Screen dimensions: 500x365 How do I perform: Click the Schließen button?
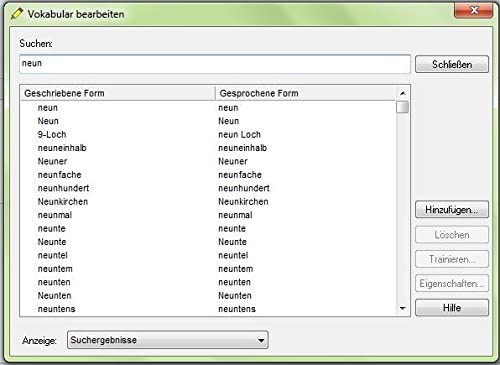click(x=452, y=64)
